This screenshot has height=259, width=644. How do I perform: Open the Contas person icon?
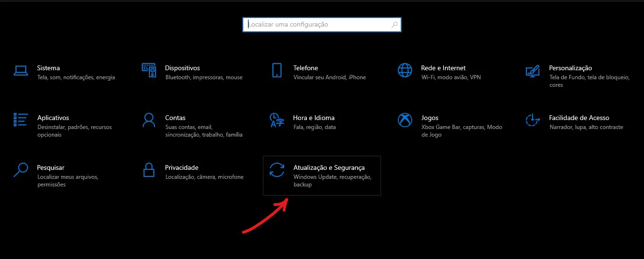tap(149, 120)
